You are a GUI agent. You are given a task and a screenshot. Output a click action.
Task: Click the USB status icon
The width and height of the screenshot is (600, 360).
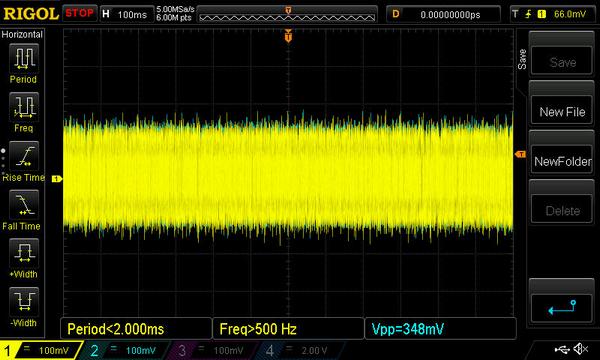click(562, 349)
